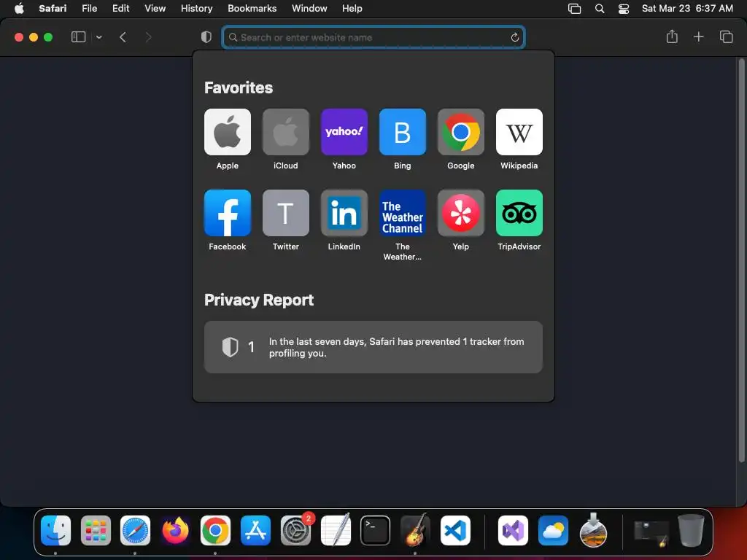Click the Safari icon in the Dock
Screen dimensions: 747x560
(x=135, y=530)
